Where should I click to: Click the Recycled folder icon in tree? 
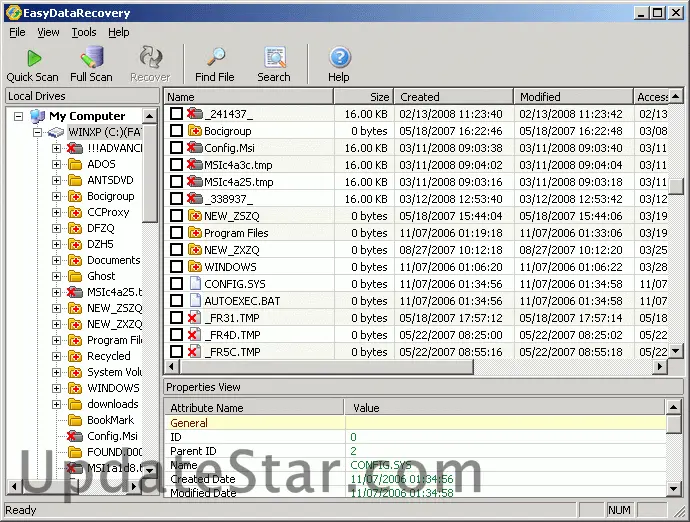pyautogui.click(x=75, y=356)
